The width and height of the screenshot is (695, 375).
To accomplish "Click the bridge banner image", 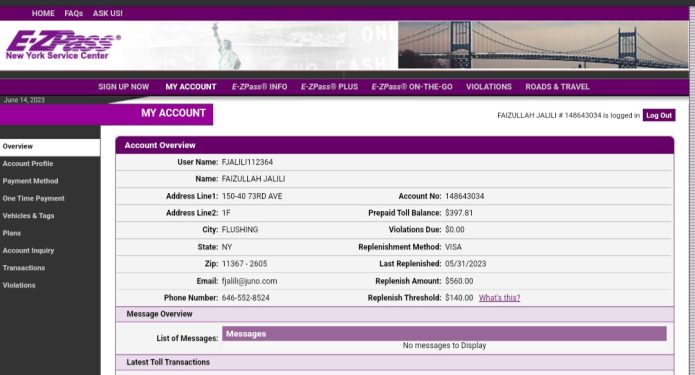I will click(543, 45).
